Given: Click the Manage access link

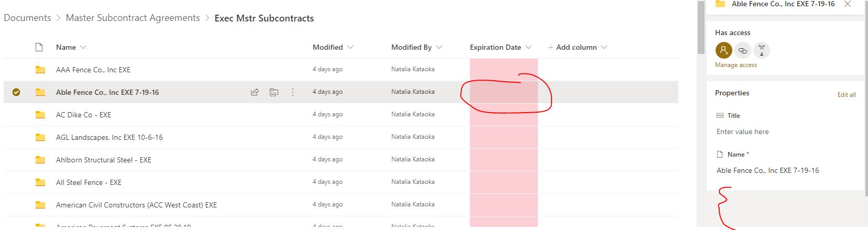Looking at the screenshot, I should click(735, 65).
